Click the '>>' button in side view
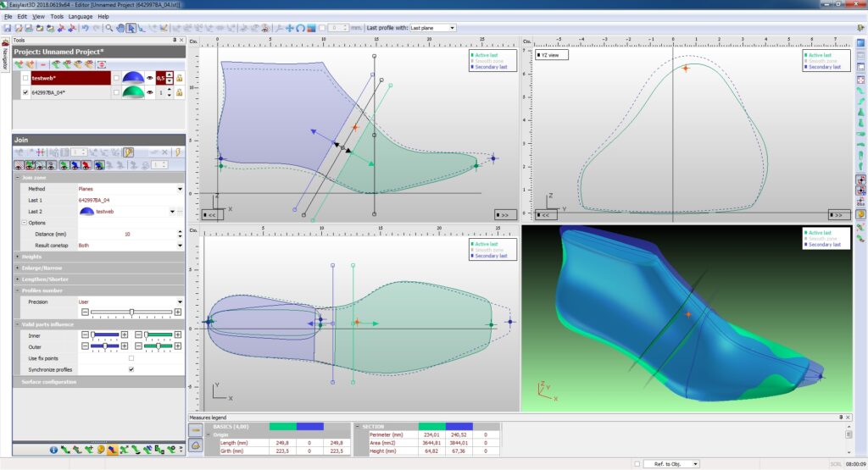Image resolution: width=868 pixels, height=470 pixels. coord(504,215)
